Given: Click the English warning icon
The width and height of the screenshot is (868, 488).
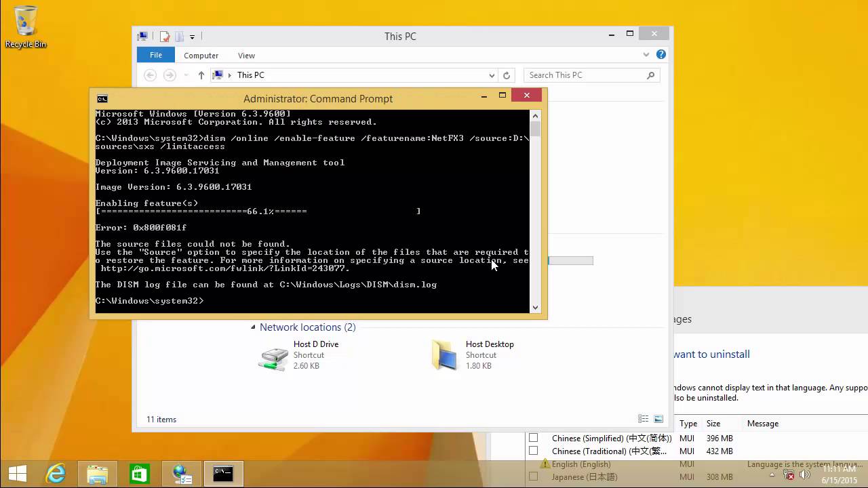Looking at the screenshot, I should click(545, 464).
